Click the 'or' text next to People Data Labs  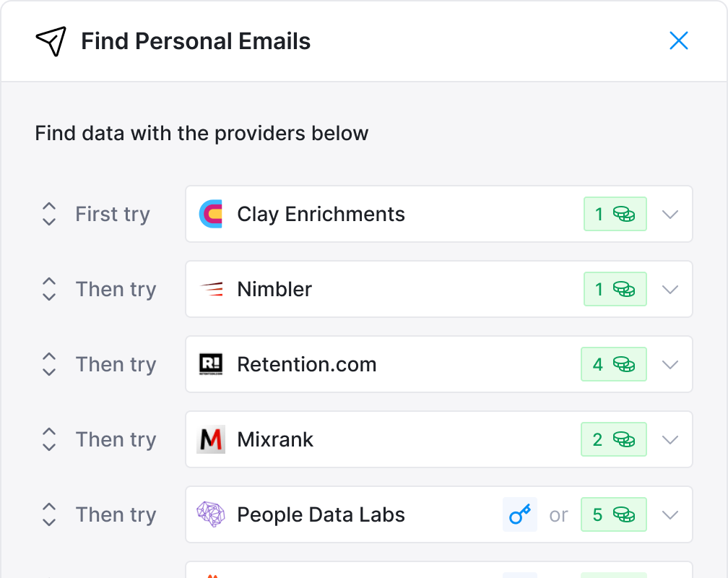click(x=558, y=514)
